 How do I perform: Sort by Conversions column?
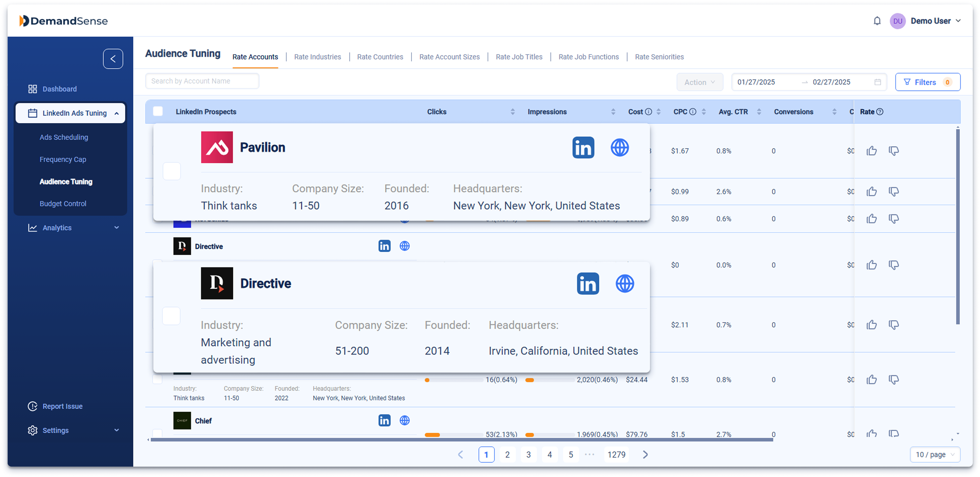pyautogui.click(x=834, y=112)
